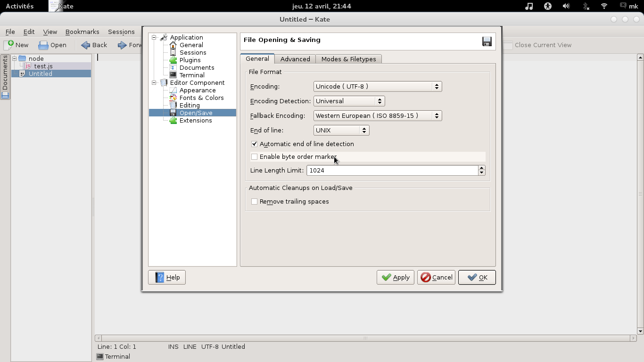This screenshot has width=644, height=362.
Task: Click the Apply button
Action: click(x=395, y=277)
